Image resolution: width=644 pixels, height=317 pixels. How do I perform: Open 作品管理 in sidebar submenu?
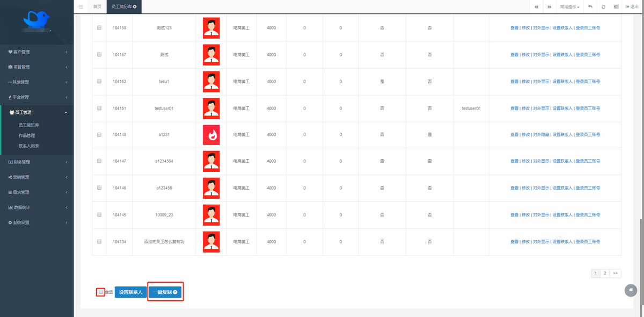point(27,135)
